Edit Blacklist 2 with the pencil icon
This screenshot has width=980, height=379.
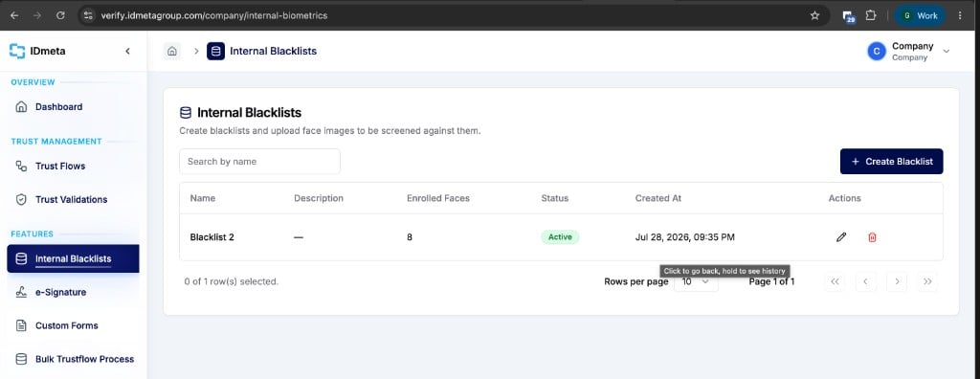(x=841, y=237)
